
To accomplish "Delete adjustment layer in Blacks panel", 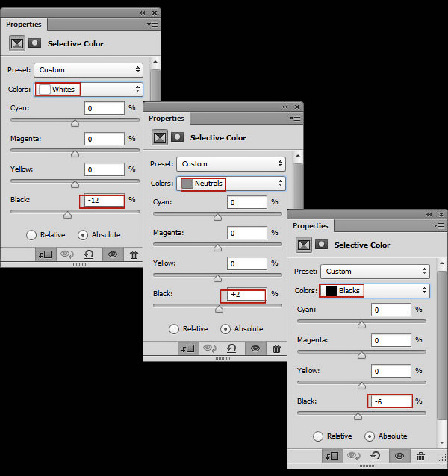I will tap(420, 456).
